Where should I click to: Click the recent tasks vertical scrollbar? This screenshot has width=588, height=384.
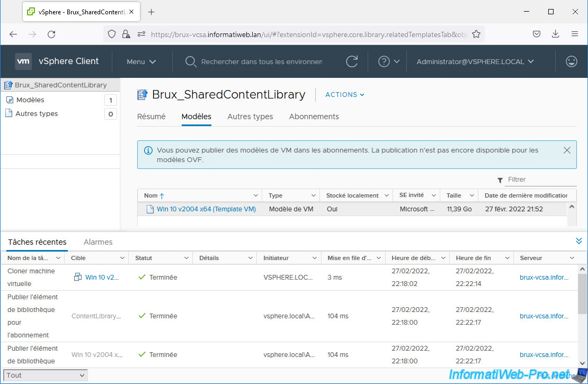point(582,294)
